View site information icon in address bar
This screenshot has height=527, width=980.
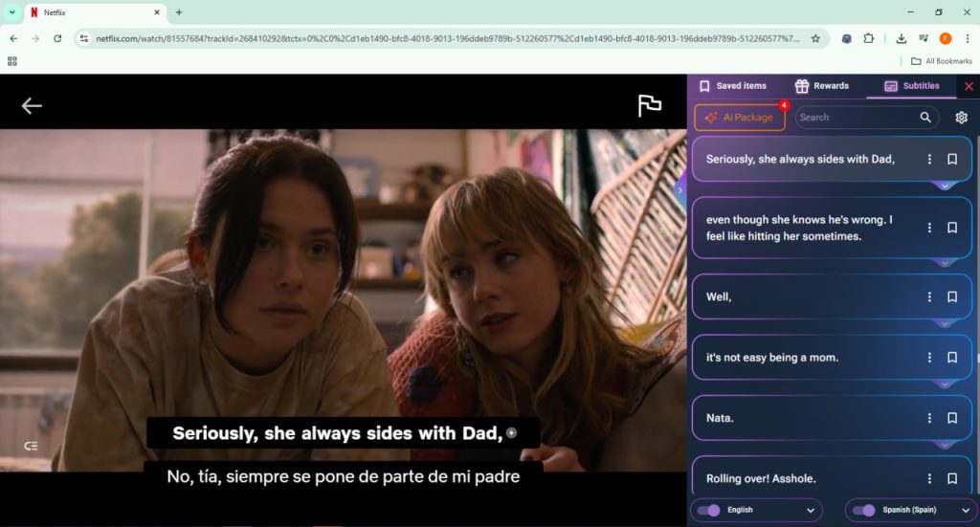coord(84,38)
